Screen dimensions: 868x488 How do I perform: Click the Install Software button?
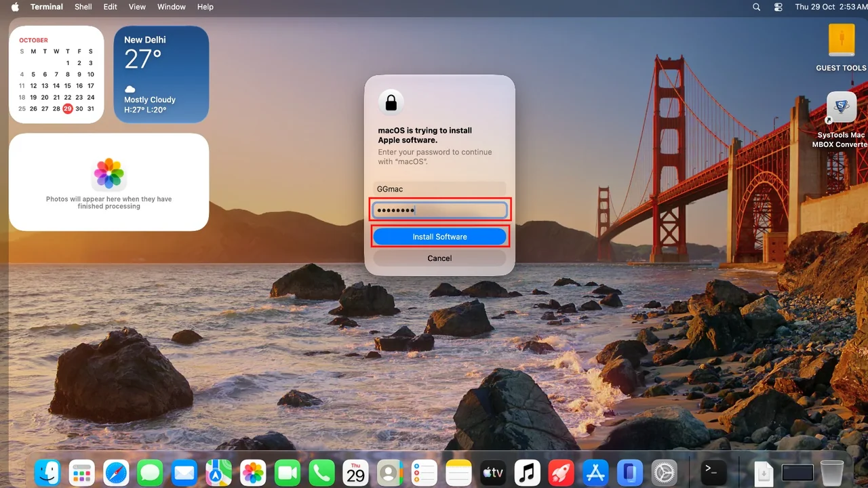point(439,237)
